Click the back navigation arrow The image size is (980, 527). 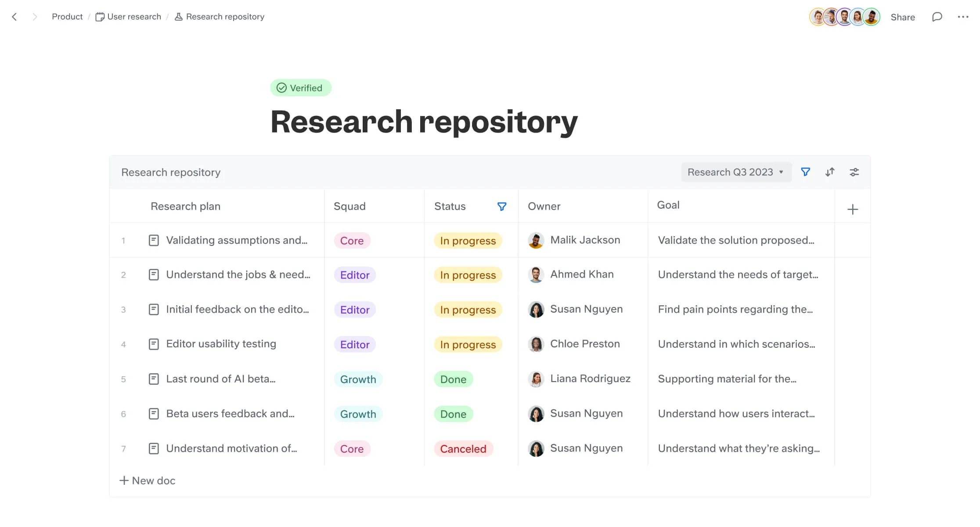coord(14,17)
